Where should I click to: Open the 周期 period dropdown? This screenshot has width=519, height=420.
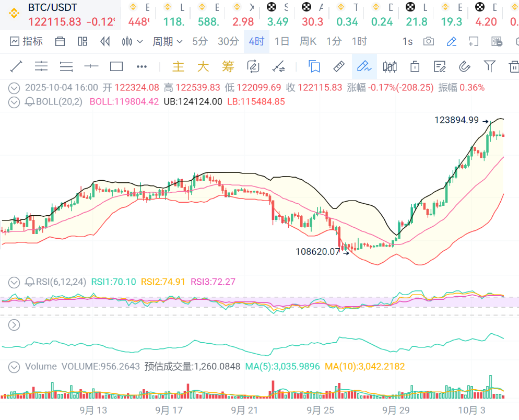(167, 41)
